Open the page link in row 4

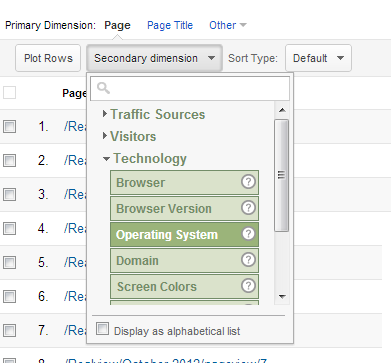pyautogui.click(x=75, y=228)
